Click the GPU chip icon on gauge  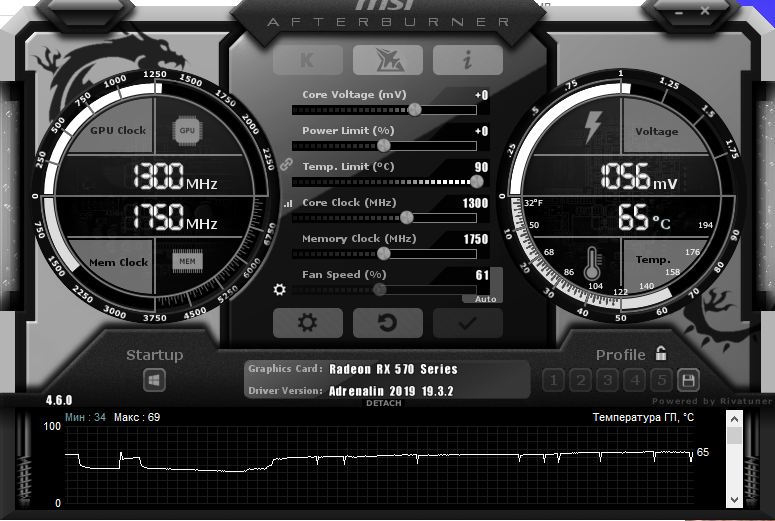(x=187, y=131)
